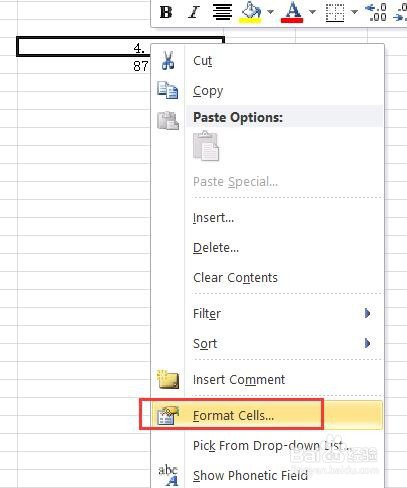
Task: Click the Insert Comment note icon
Action: pos(168,379)
